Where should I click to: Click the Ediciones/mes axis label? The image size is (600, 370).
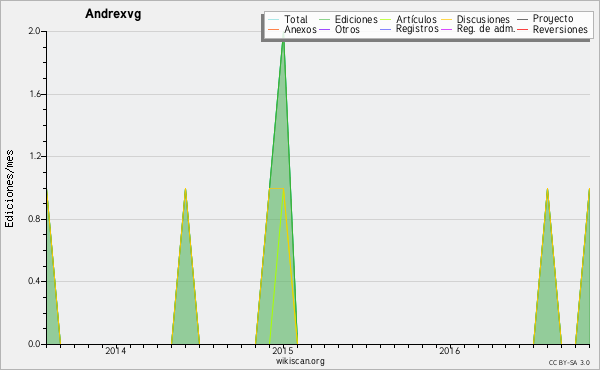[x=9, y=189]
